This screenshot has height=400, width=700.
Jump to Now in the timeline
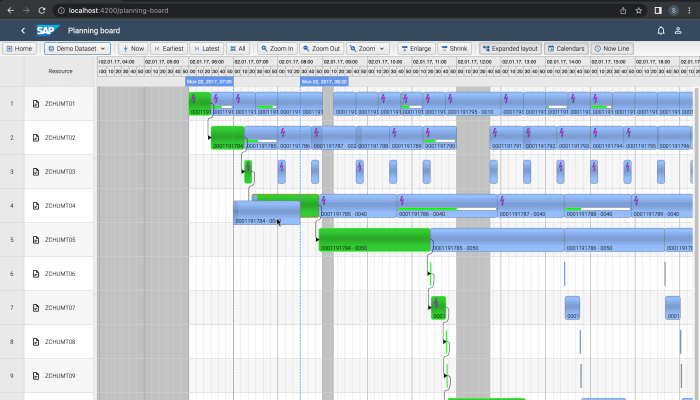click(133, 48)
